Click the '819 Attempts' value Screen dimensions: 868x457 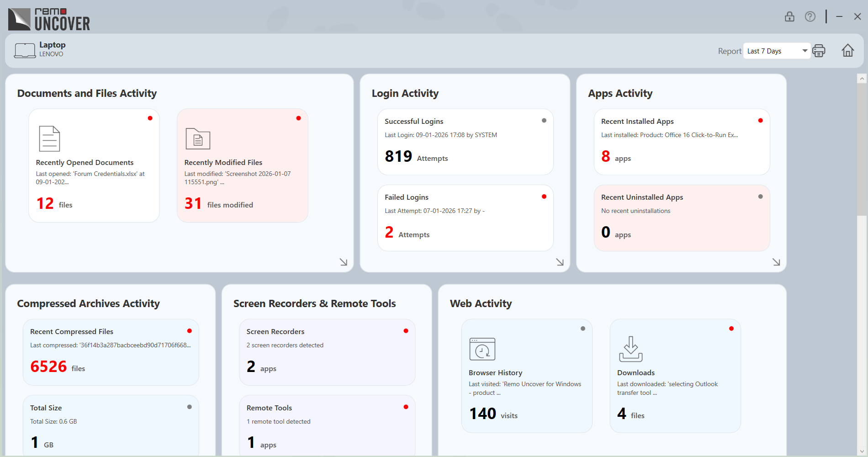tap(416, 156)
